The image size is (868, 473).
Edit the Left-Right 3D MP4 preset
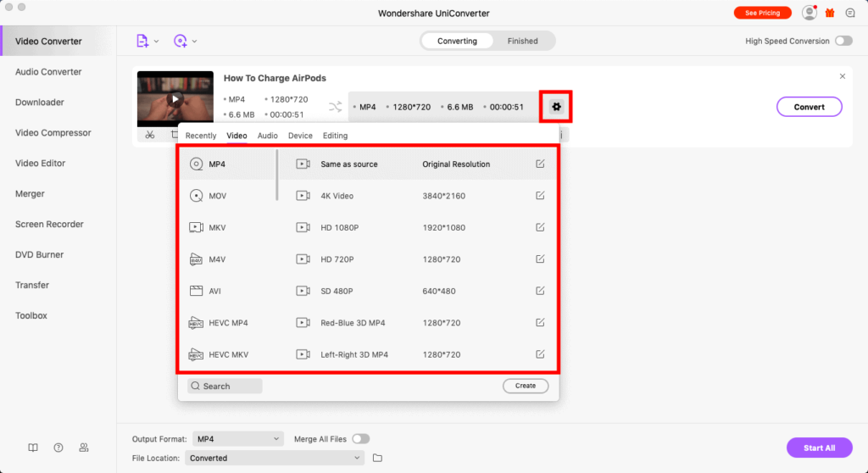(x=540, y=354)
